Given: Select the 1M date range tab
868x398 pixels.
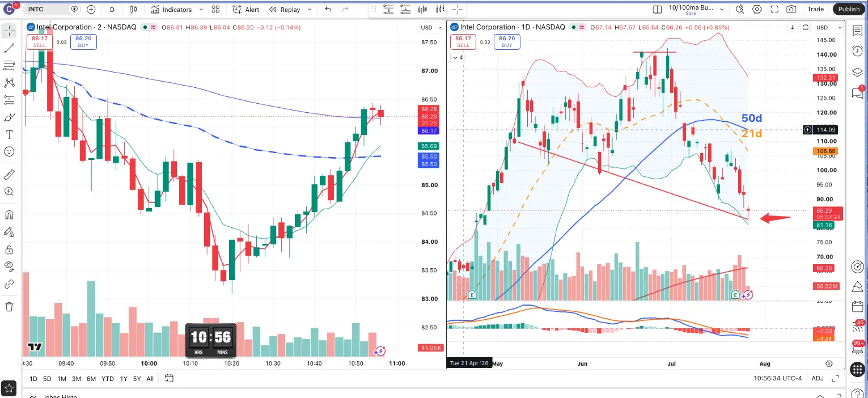Looking at the screenshot, I should (x=62, y=379).
